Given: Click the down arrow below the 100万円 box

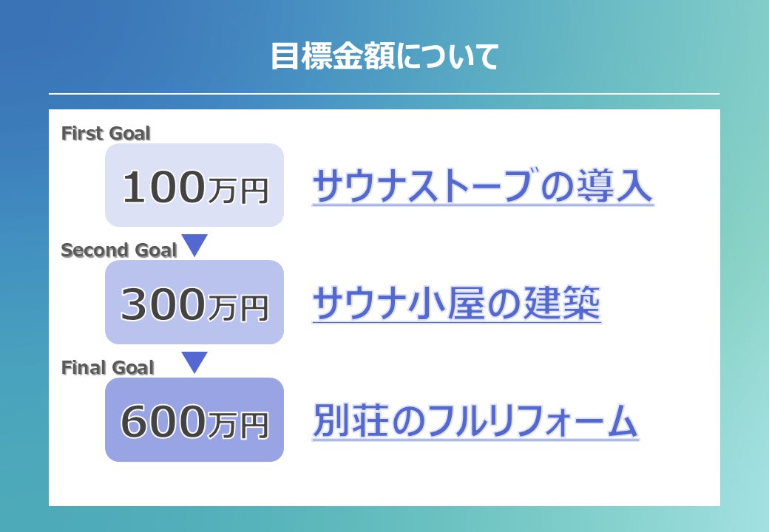Looking at the screenshot, I should pyautogui.click(x=194, y=245).
